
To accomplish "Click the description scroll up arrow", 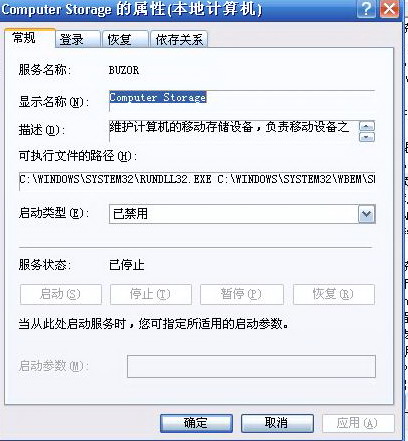I will click(x=367, y=126).
